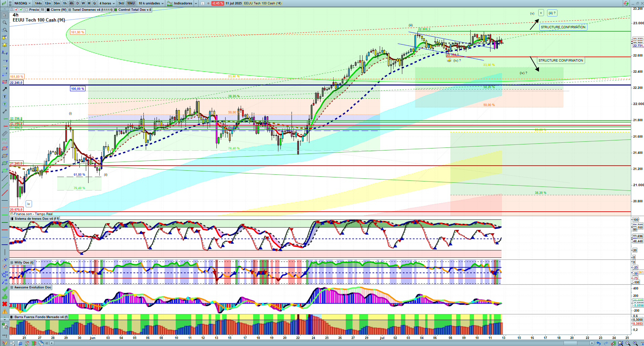Switch to the D daily timeframe
This screenshot has width=644, height=346.
(77, 3)
